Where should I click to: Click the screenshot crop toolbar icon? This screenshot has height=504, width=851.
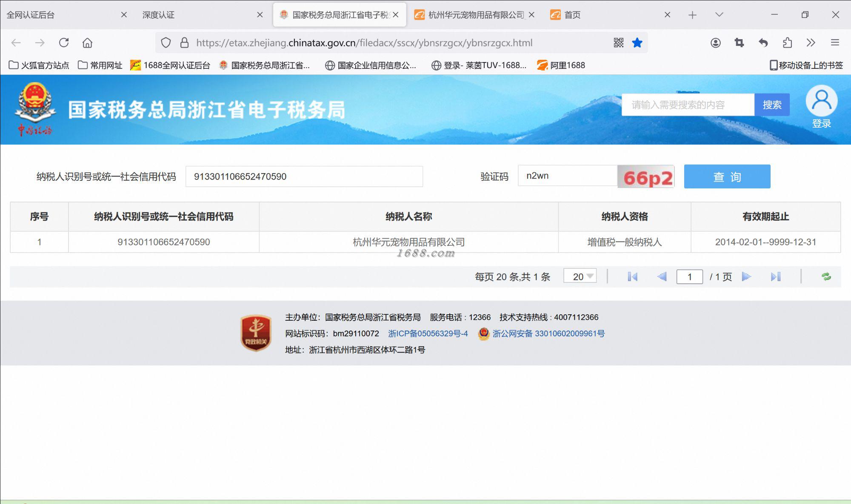pos(739,43)
